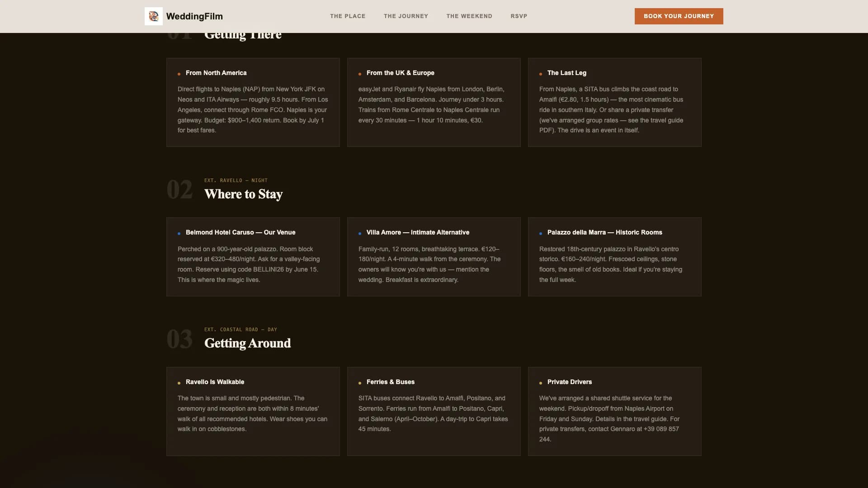Click the WeddingFilm logo icon
Image resolution: width=868 pixels, height=488 pixels.
click(x=154, y=16)
